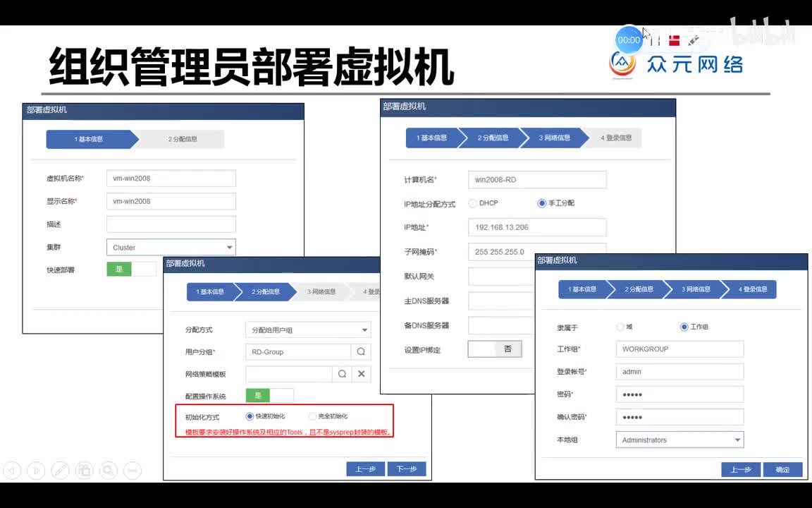Select the DHCP radio option
812x508 pixels.
(472, 203)
